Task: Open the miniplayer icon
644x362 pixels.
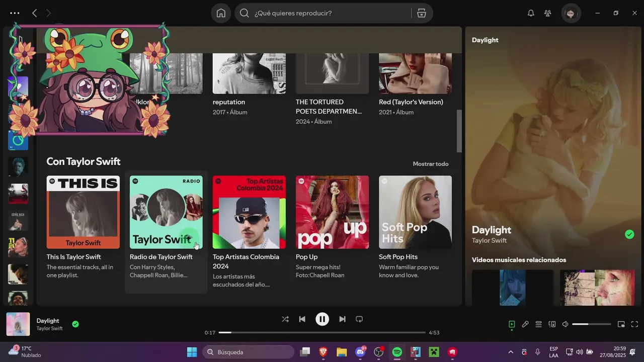Action: point(621,324)
